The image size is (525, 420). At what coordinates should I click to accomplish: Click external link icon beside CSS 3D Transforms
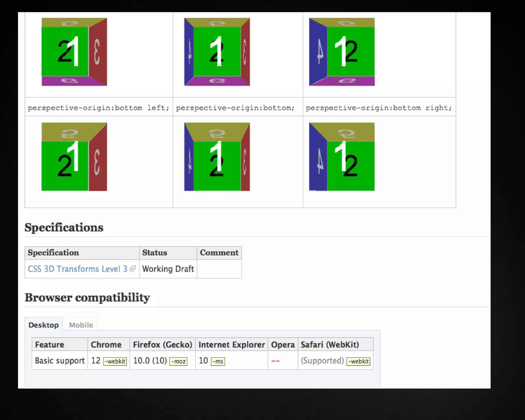133,269
